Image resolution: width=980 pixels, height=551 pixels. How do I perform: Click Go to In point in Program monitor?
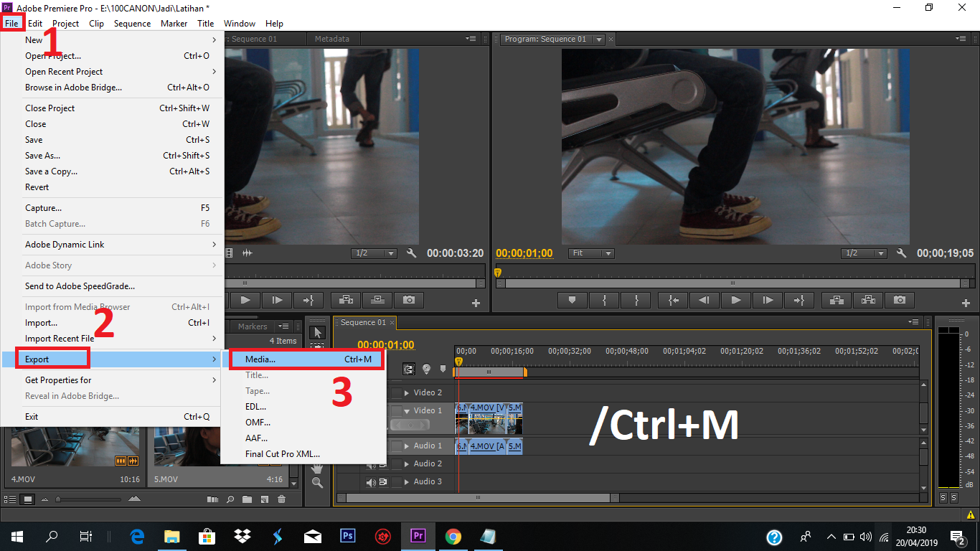point(674,301)
